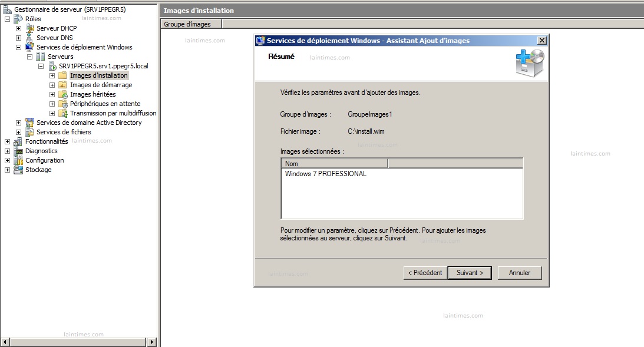
Task: Collapse Services de déploiement Windows node
Action: (x=18, y=47)
